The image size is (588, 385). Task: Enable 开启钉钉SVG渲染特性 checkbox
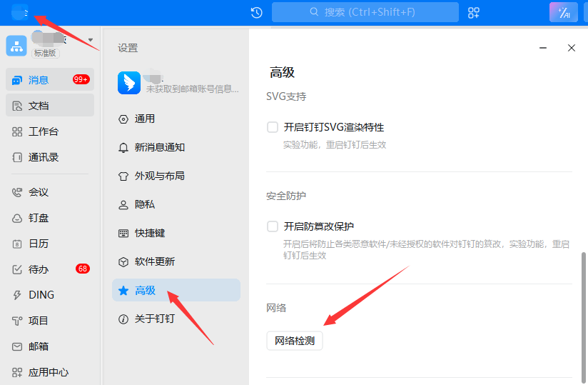coord(273,127)
